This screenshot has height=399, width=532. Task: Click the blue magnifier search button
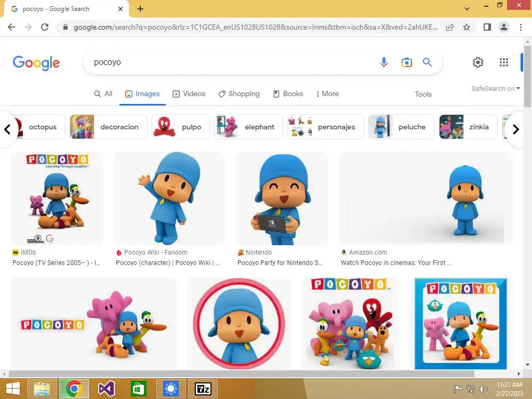tap(427, 62)
